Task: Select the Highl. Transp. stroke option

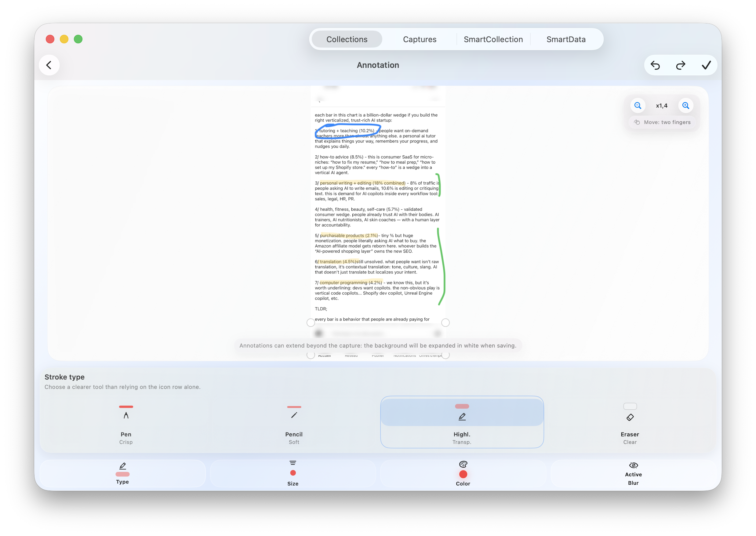Action: coord(462,422)
